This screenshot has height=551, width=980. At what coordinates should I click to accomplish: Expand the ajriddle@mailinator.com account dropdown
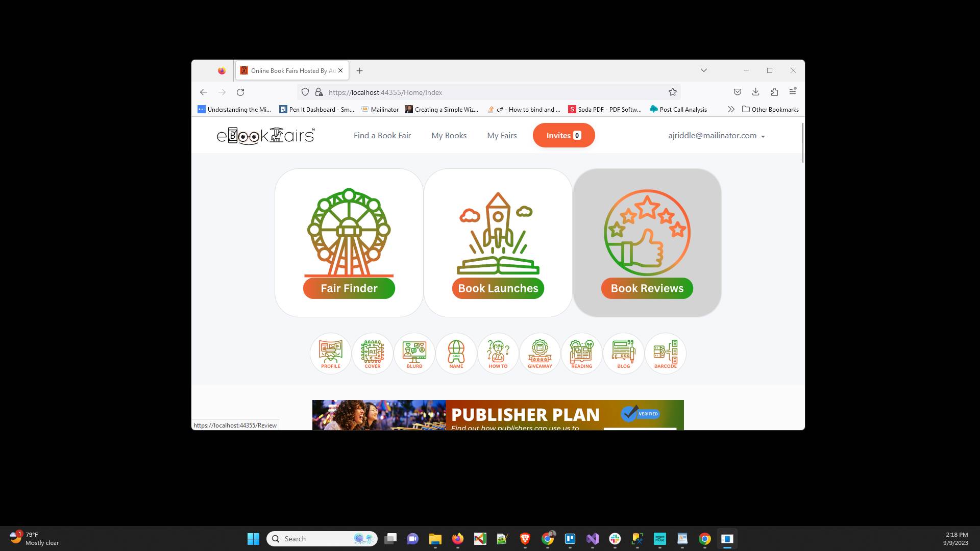(x=717, y=135)
